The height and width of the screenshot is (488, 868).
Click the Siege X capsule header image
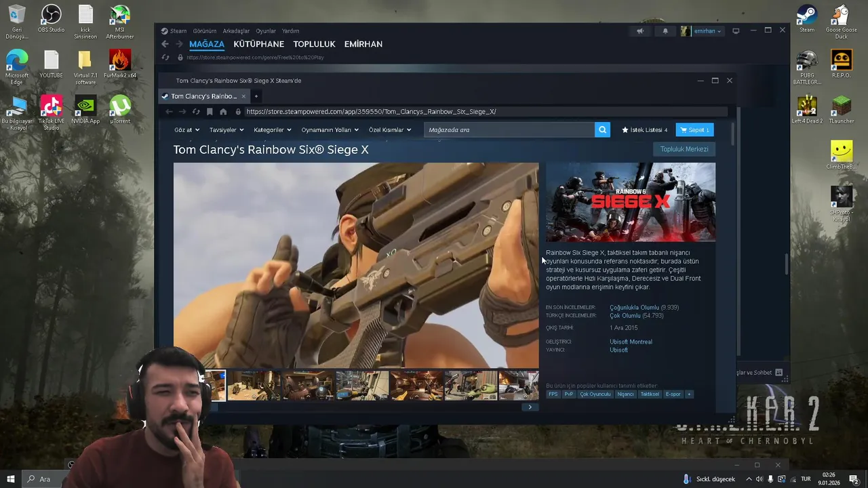pos(631,202)
